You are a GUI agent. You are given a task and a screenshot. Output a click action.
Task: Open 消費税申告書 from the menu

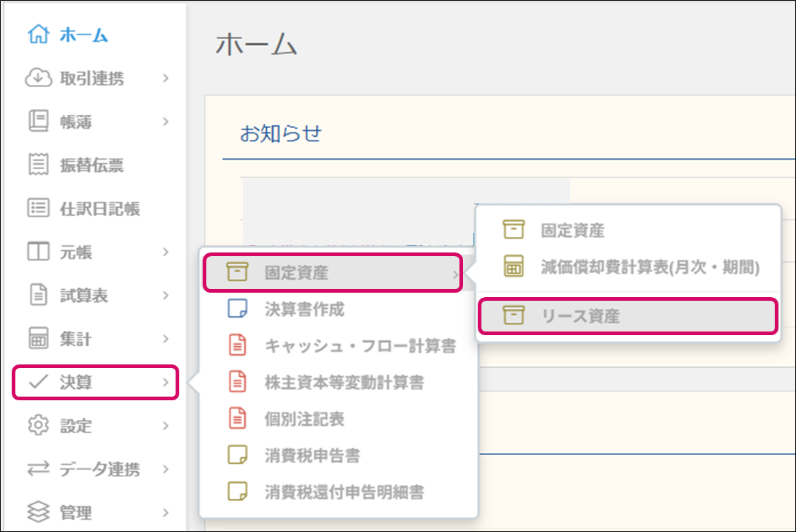point(312,455)
